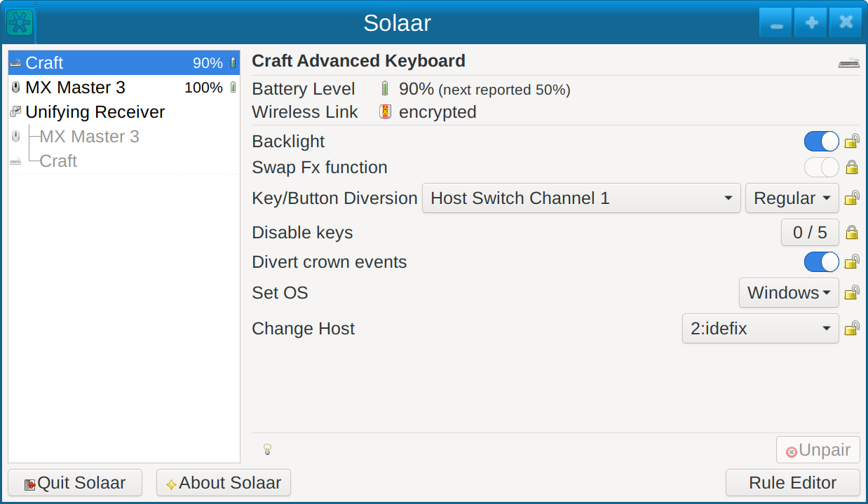Image resolution: width=868 pixels, height=504 pixels.
Task: Click the mouse icon beside MX Master 3
Action: coord(15,87)
